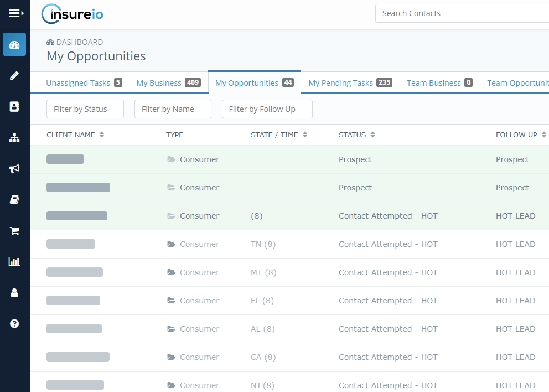
Task: Select the Unassigned Tasks tab
Action: click(84, 83)
